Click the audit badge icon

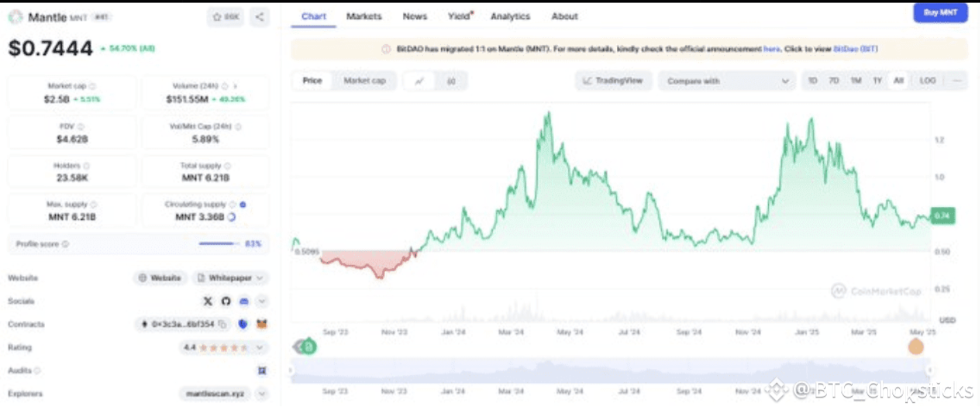click(x=262, y=370)
